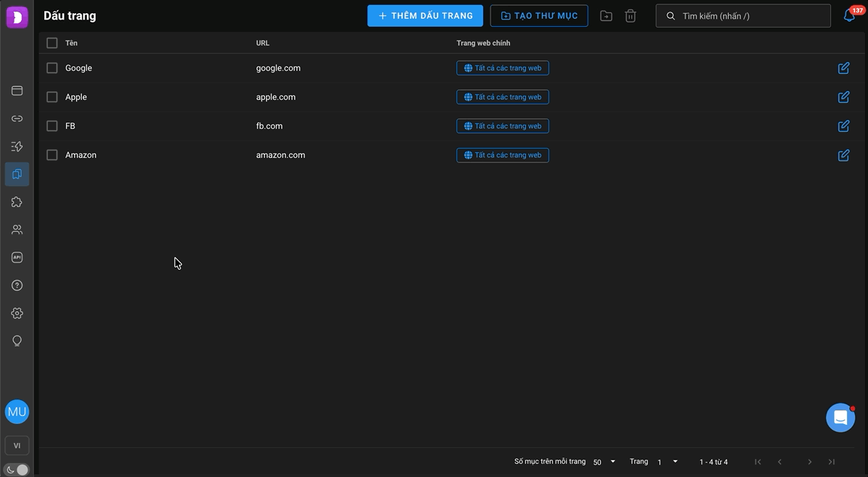This screenshot has height=477, width=868.
Task: Check the FB row checkbox
Action: [x=52, y=125]
